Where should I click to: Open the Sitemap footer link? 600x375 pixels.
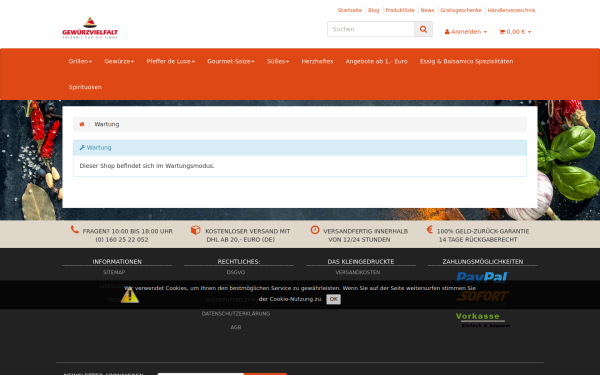pyautogui.click(x=114, y=272)
